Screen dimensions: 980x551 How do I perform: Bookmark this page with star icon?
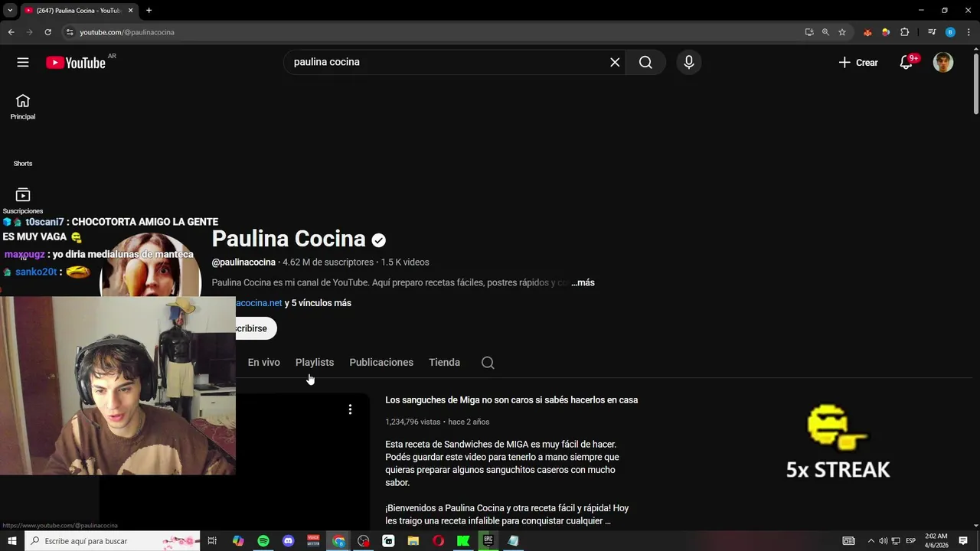coord(842,32)
